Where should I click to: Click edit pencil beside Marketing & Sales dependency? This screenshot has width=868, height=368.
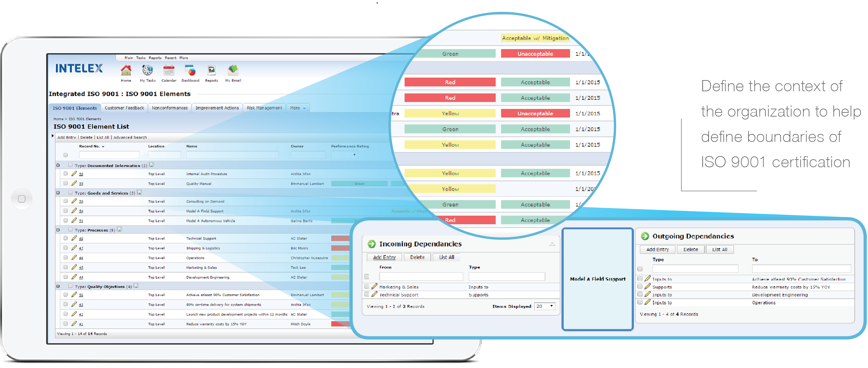coord(374,286)
